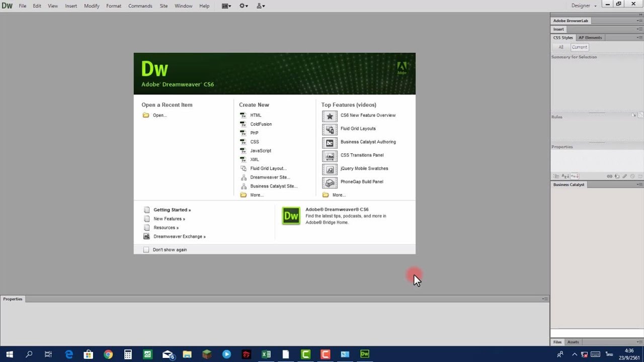This screenshot has width=644, height=362.
Task: Click More... folder under Top Features
Action: 326,195
